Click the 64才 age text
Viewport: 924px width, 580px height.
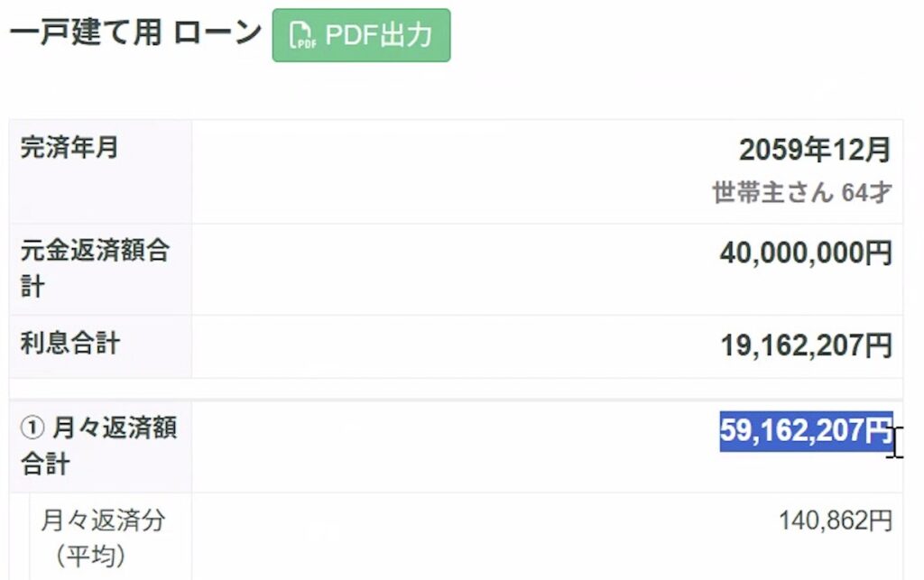click(867, 193)
